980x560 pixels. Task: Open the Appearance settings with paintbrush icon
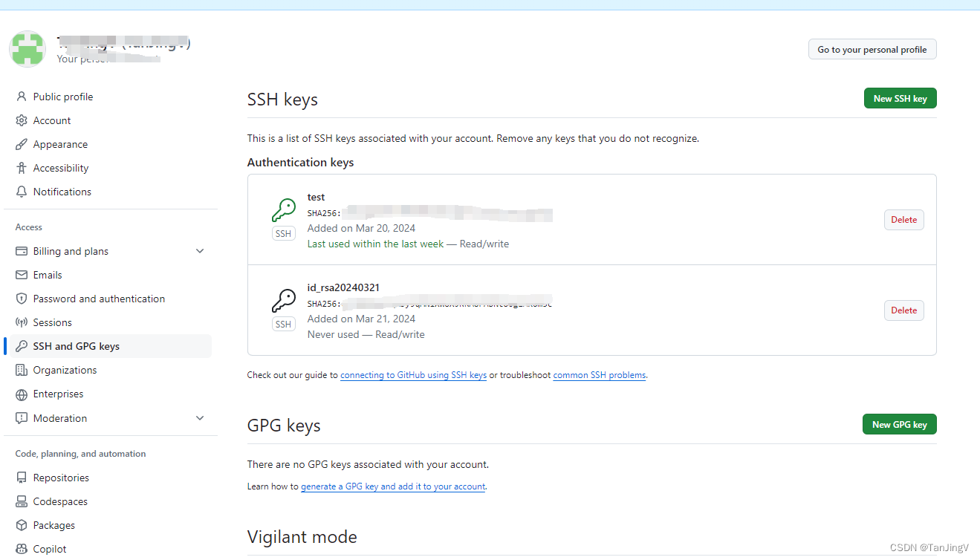22,144
